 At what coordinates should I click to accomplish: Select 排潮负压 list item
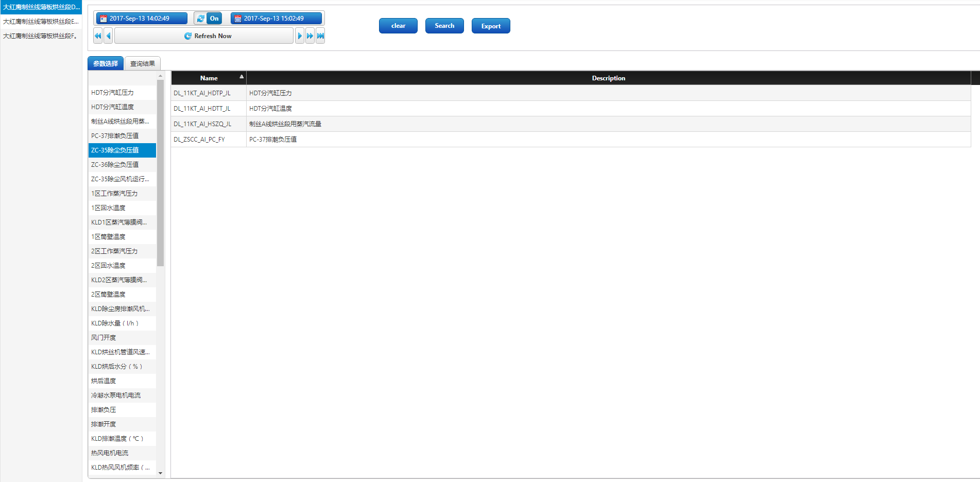click(122, 410)
